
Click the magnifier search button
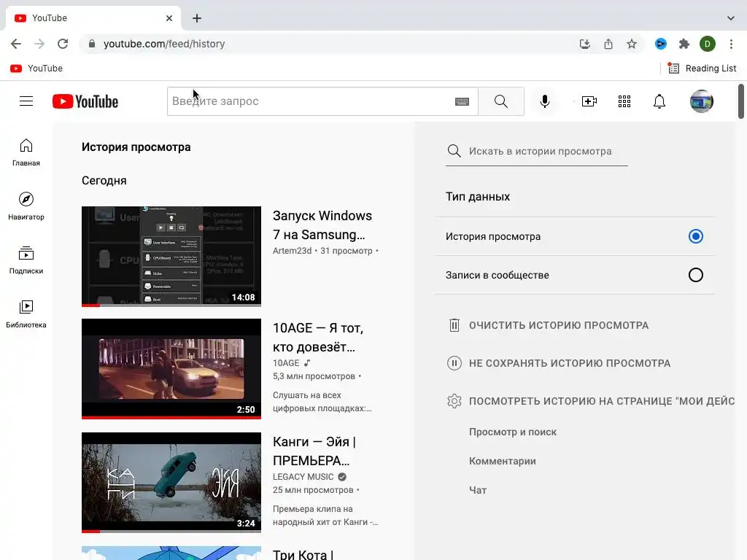(500, 101)
